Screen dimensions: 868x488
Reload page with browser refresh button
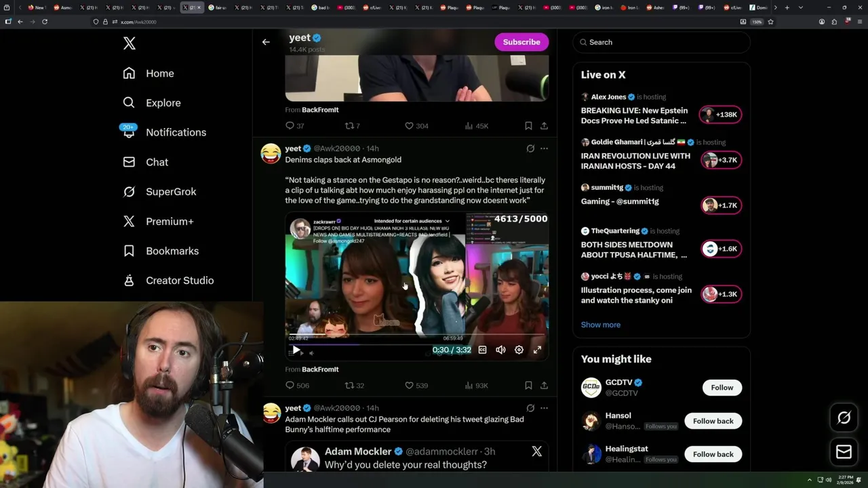pos(45,22)
